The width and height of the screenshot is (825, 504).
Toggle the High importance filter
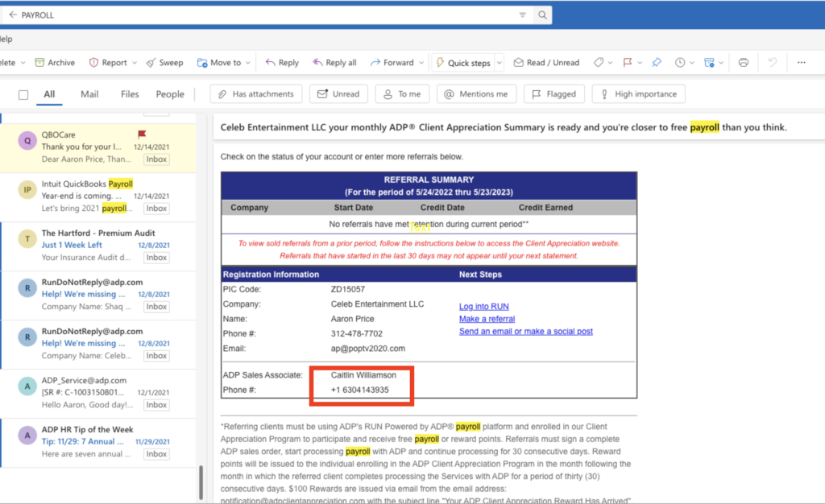click(x=639, y=94)
